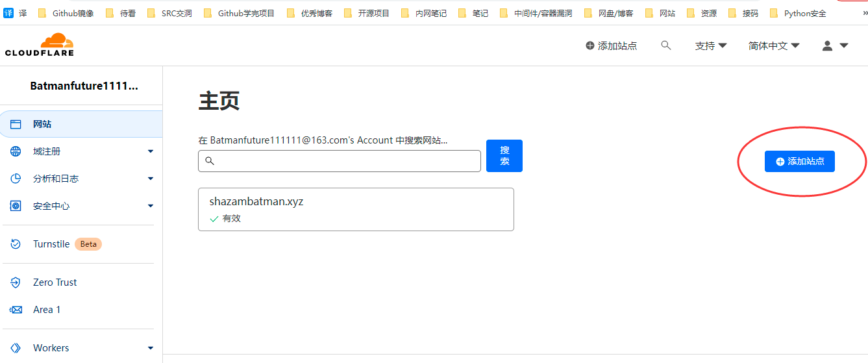868x363 pixels.
Task: Click Python安全 bookmark folder icon
Action: click(774, 13)
